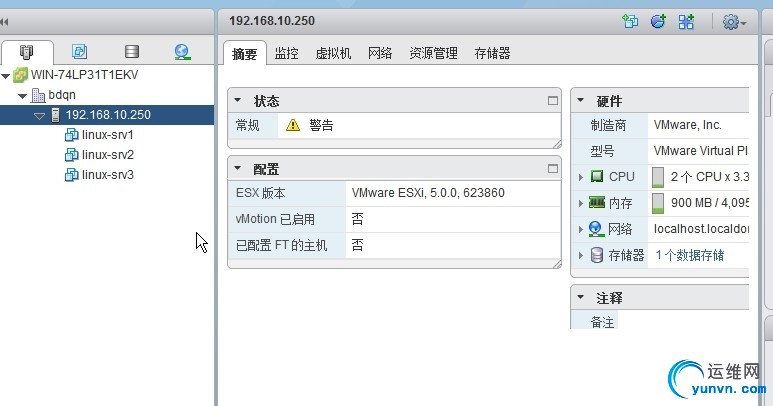Click the VM icon beside linux-srv3

point(71,174)
